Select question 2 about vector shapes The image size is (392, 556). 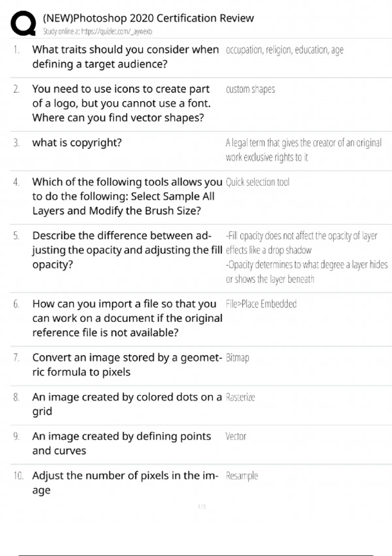[121, 103]
